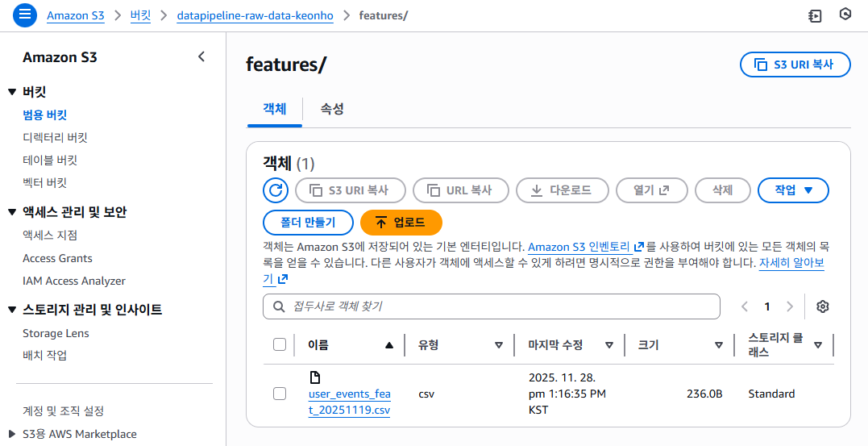Go to 버킷 breadcrumb link

point(140,15)
